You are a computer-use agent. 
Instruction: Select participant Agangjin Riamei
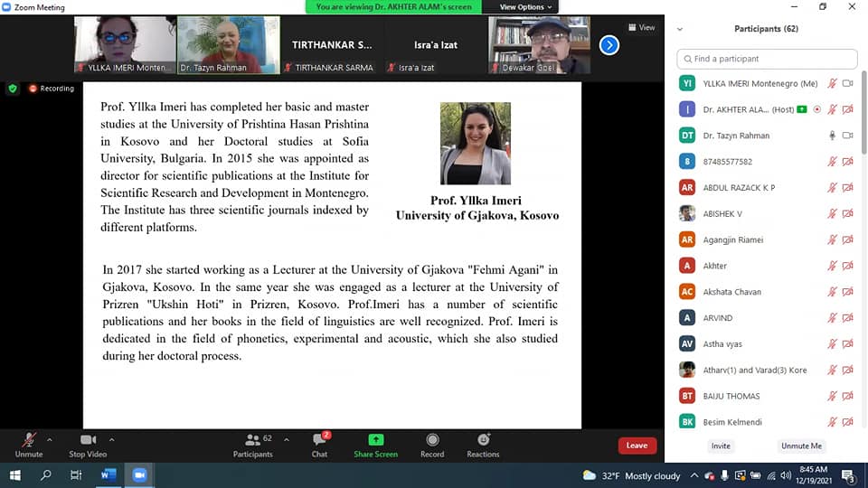pos(767,239)
